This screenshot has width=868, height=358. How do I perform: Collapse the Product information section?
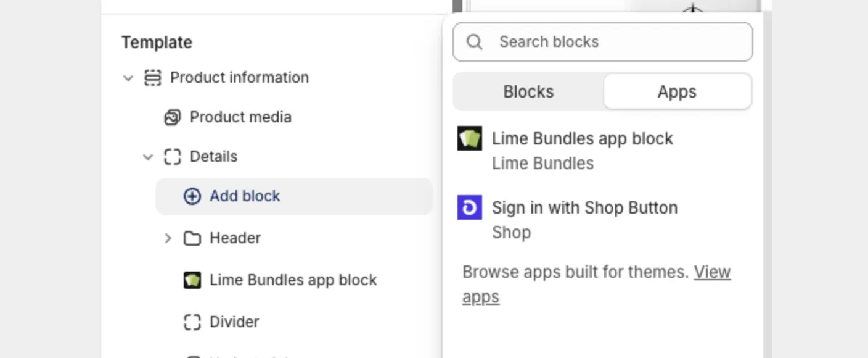tap(128, 78)
